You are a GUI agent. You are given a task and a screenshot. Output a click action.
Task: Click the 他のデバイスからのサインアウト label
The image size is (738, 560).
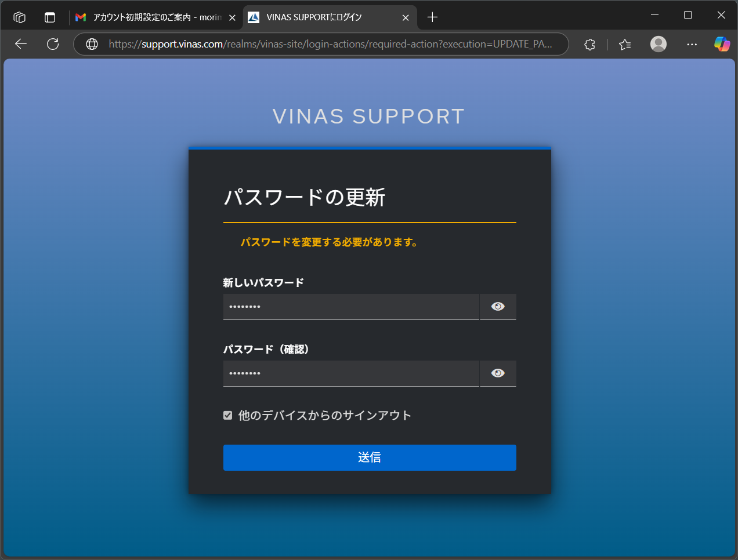pos(325,415)
